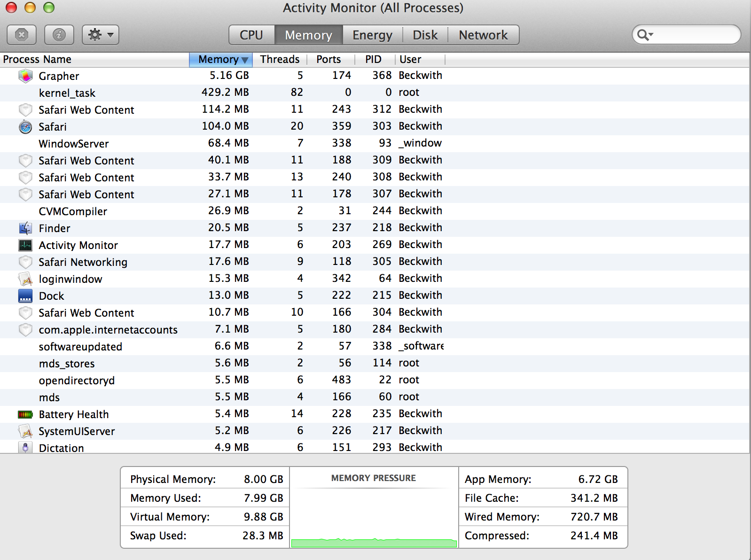
Task: Switch to the Energy tab
Action: [372, 35]
